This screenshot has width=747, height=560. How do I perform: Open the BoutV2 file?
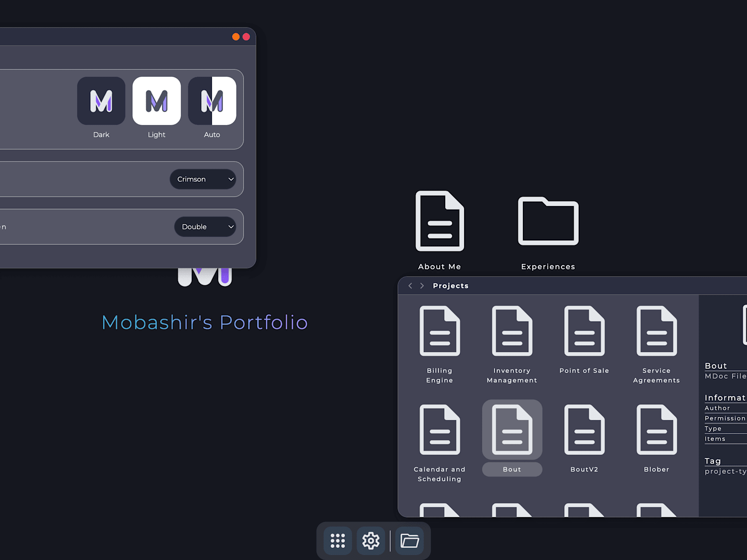pos(584,439)
